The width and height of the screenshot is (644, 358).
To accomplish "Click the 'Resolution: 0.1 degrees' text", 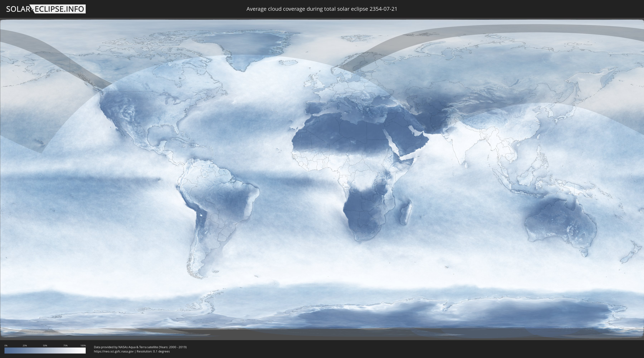I will pyautogui.click(x=153, y=352).
